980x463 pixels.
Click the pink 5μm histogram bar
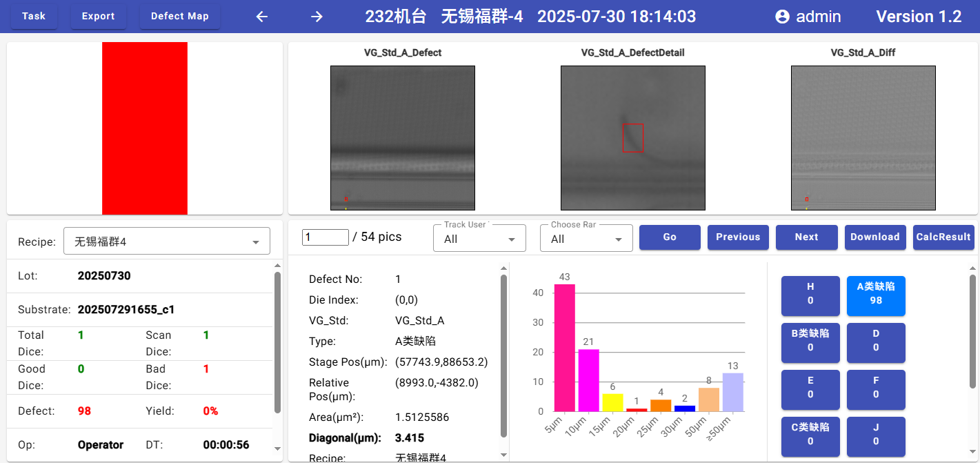tap(564, 347)
